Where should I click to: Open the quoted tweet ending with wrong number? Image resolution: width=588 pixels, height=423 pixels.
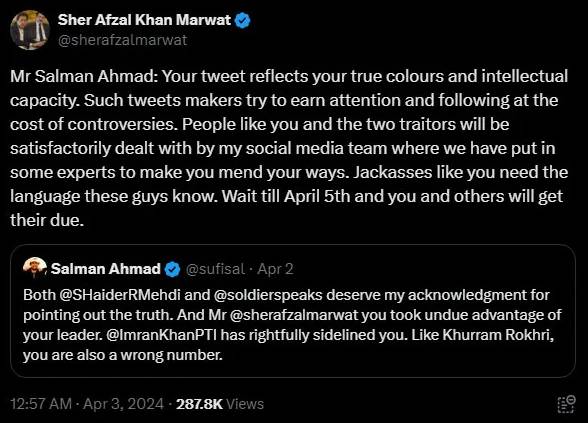click(x=293, y=311)
